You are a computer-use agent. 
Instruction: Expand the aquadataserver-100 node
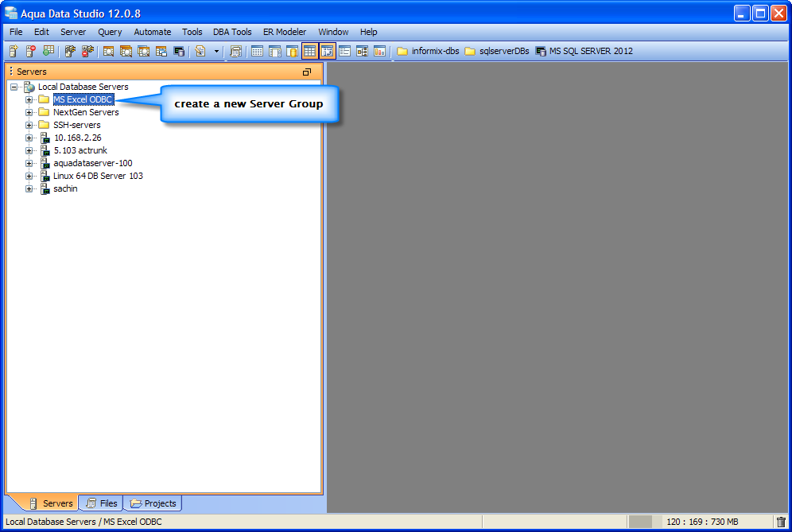(x=29, y=163)
